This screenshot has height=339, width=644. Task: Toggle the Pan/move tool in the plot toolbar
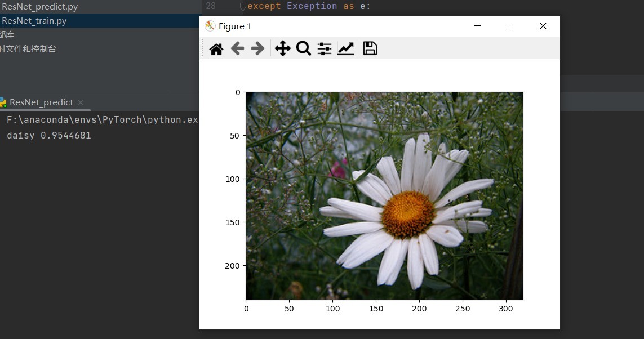[282, 48]
